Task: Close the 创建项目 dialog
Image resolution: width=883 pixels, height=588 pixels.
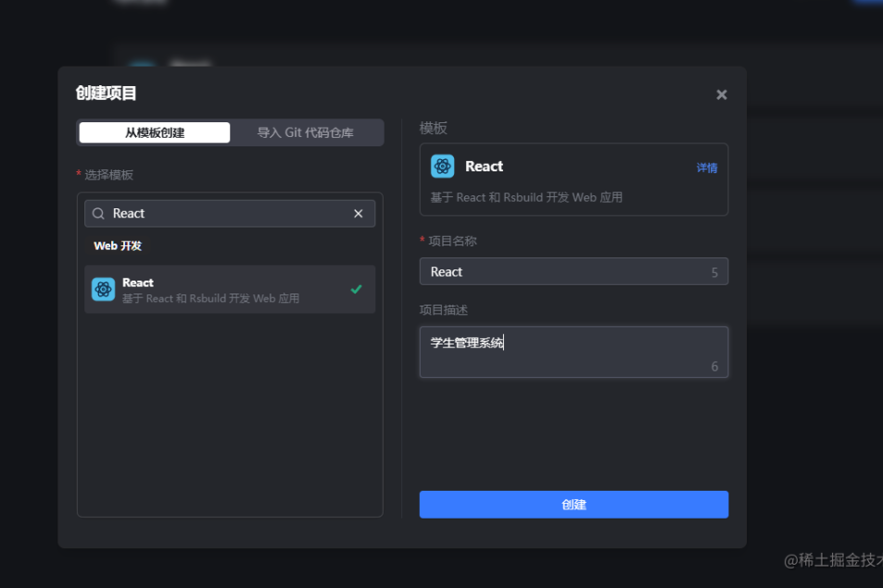Action: pyautogui.click(x=722, y=94)
